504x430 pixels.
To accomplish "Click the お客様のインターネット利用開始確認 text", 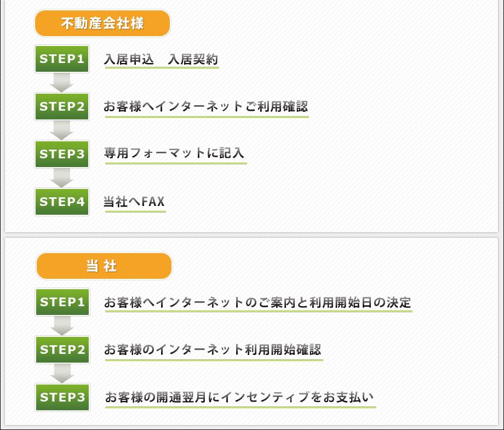I will [213, 349].
